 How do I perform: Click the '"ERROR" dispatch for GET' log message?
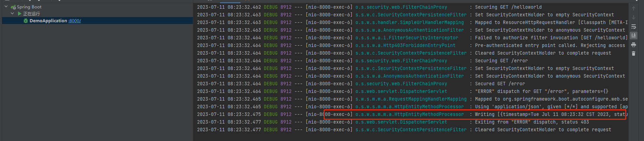click(x=541, y=91)
